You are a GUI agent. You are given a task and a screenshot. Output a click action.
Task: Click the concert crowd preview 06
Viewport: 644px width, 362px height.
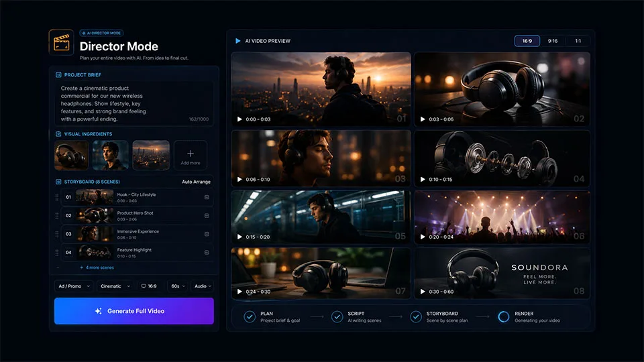click(x=502, y=217)
